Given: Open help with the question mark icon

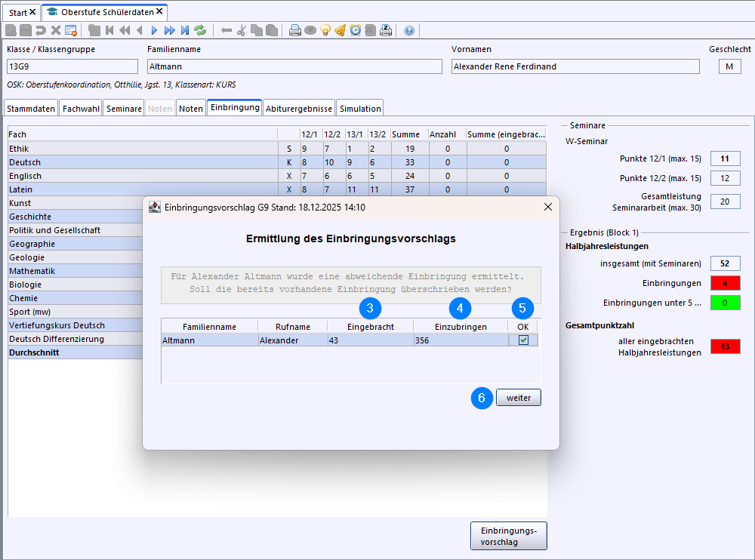Looking at the screenshot, I should [x=409, y=30].
